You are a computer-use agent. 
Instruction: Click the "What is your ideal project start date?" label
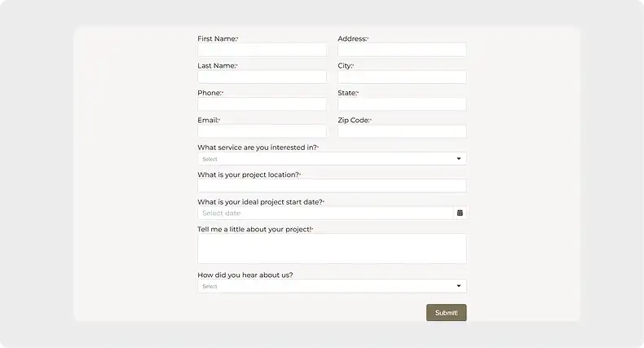[261, 202]
